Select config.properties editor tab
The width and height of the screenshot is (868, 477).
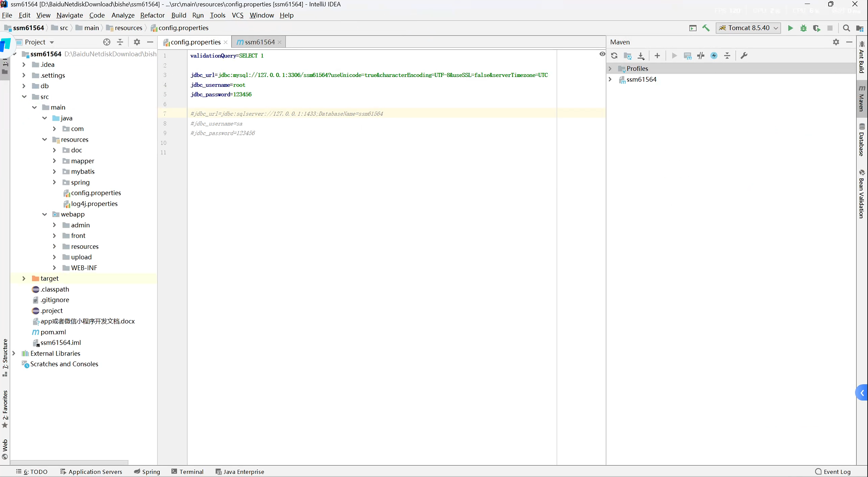(195, 42)
